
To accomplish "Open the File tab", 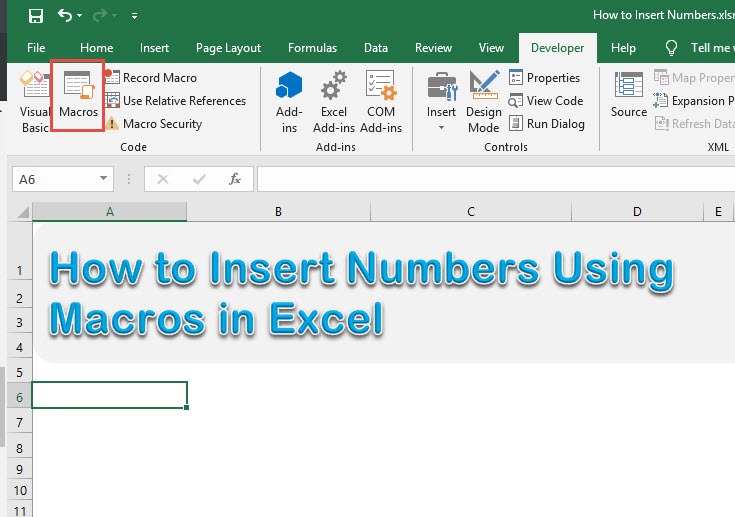I will [x=36, y=48].
